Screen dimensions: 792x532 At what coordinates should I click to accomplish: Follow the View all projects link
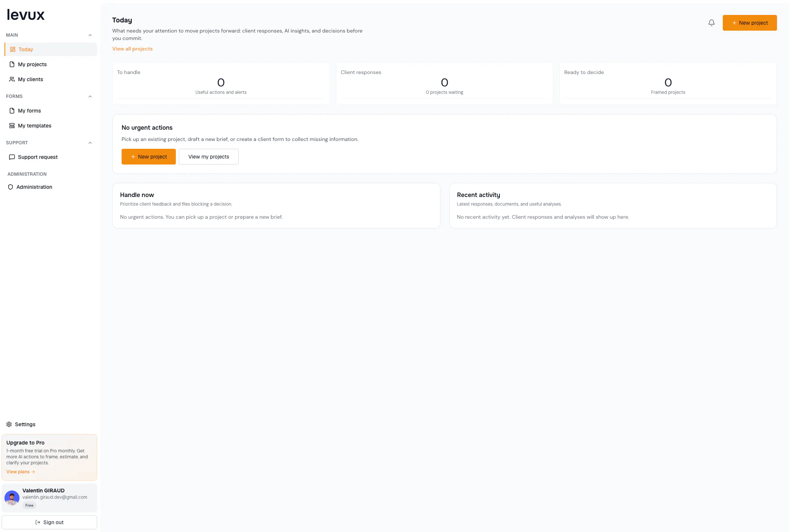[132, 49]
